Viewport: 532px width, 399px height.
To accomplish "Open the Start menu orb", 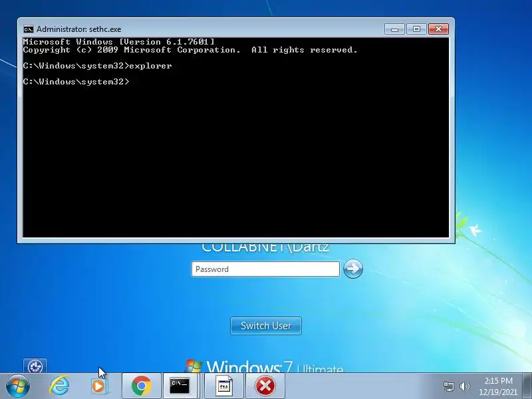I will coord(18,386).
